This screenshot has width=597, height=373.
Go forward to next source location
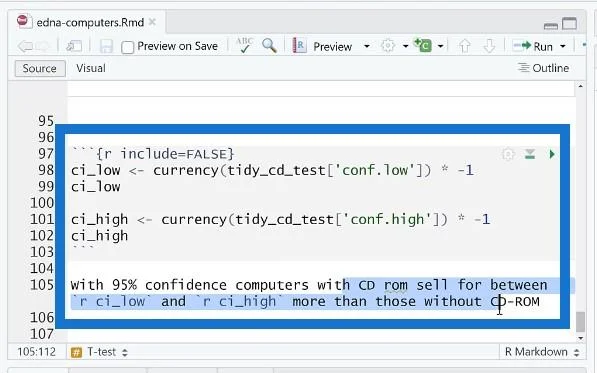click(43, 46)
